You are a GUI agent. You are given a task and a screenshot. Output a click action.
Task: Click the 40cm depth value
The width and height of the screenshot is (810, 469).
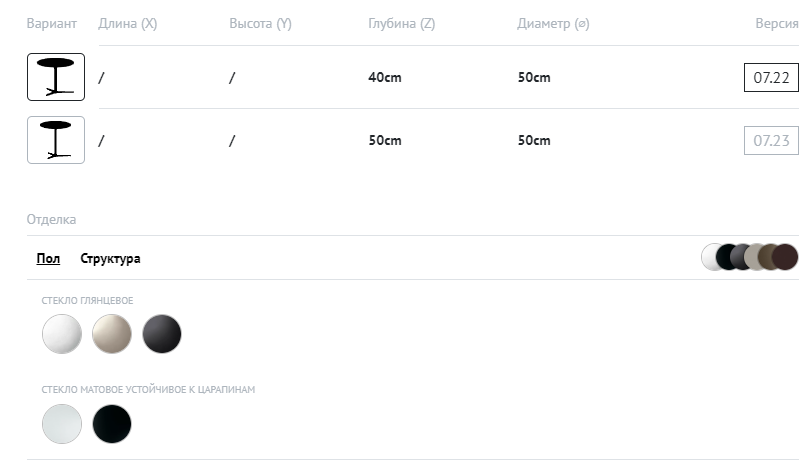pos(385,77)
